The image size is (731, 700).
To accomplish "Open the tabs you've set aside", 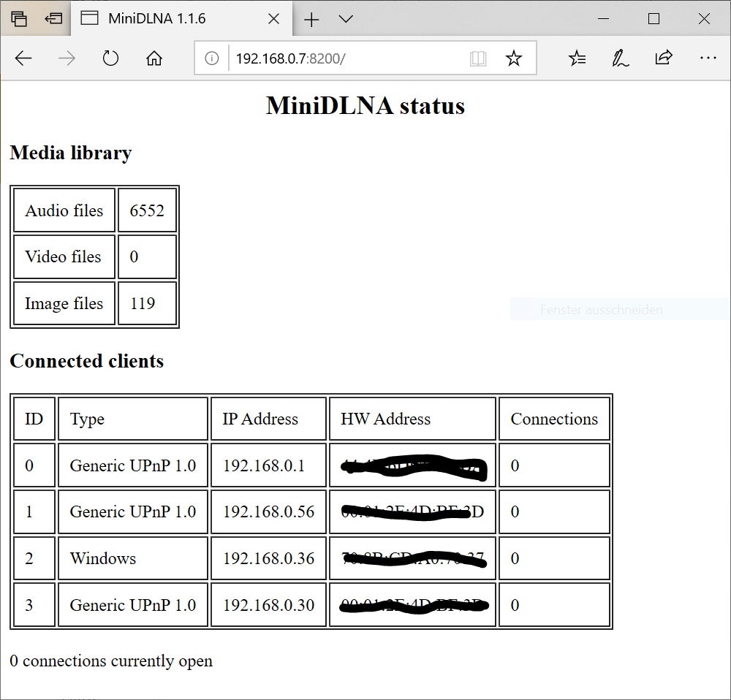I will 19,19.
